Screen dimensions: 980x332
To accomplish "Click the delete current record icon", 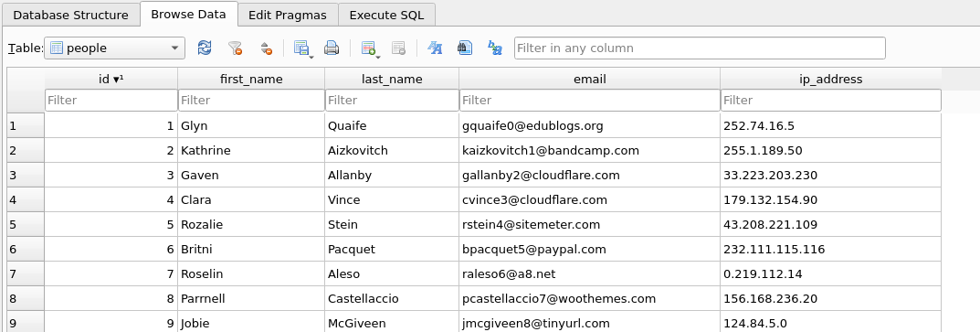I will [398, 48].
